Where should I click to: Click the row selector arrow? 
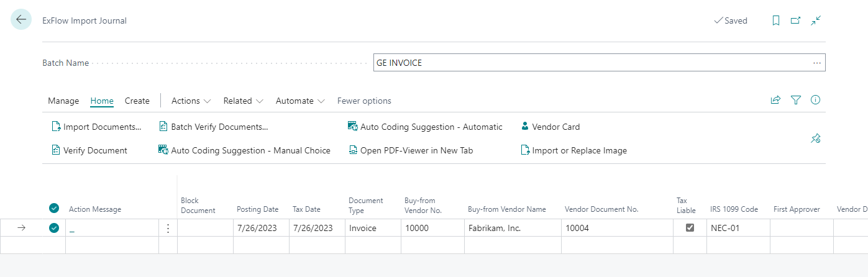[x=21, y=228]
